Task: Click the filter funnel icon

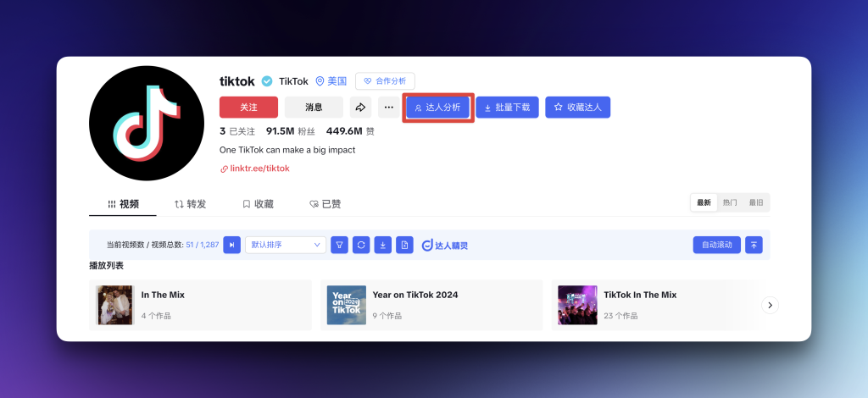Action: (x=339, y=245)
